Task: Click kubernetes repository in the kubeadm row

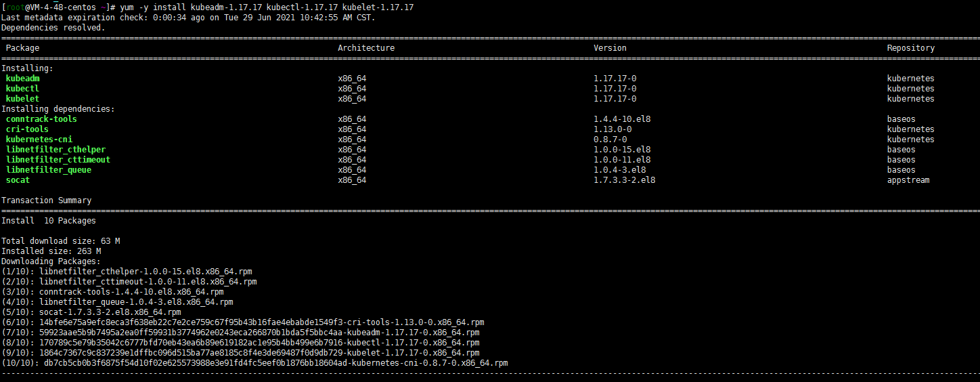Action: click(x=911, y=79)
